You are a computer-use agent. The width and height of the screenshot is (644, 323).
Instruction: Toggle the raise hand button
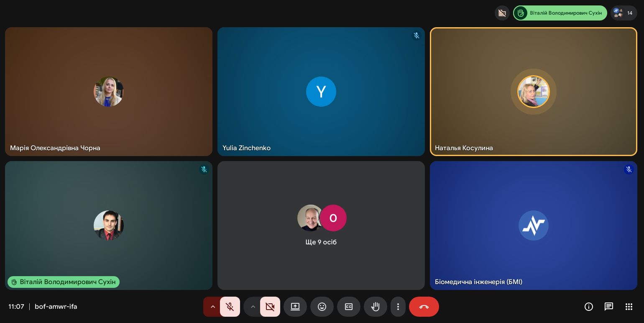[376, 307]
